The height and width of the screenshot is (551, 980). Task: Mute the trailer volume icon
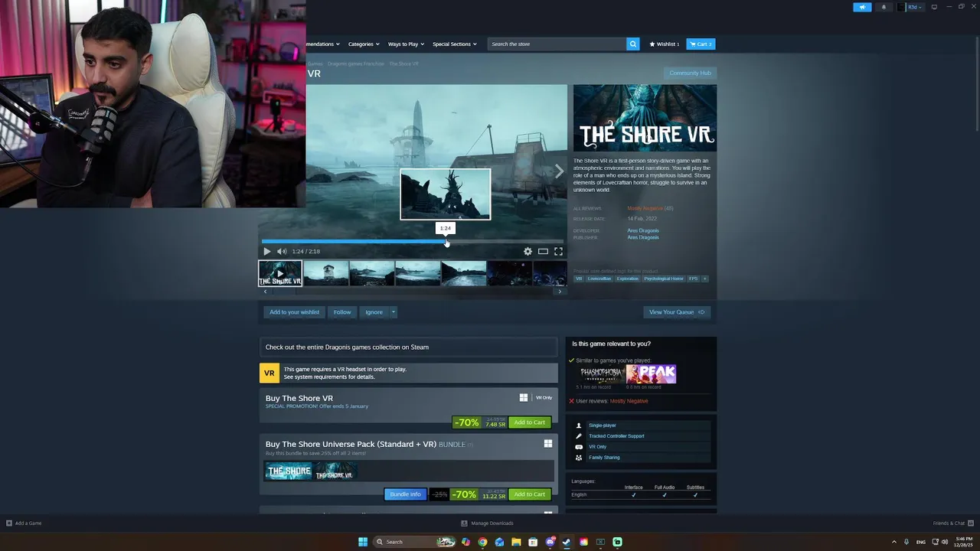282,251
